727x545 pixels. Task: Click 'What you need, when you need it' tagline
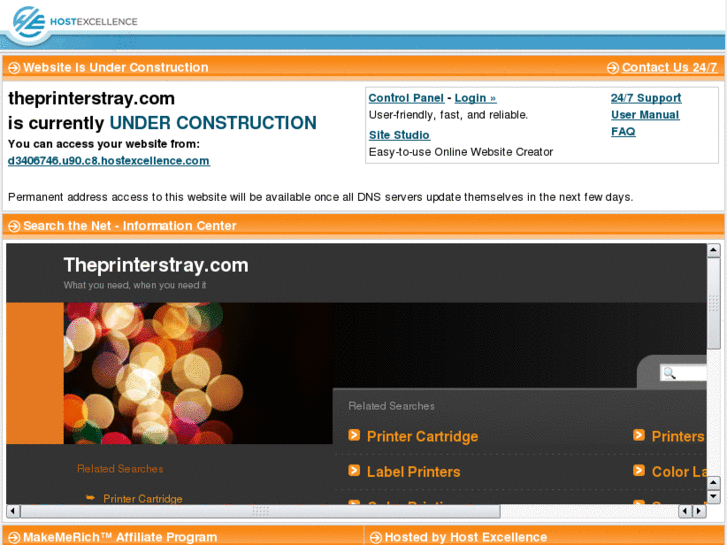coord(135,285)
